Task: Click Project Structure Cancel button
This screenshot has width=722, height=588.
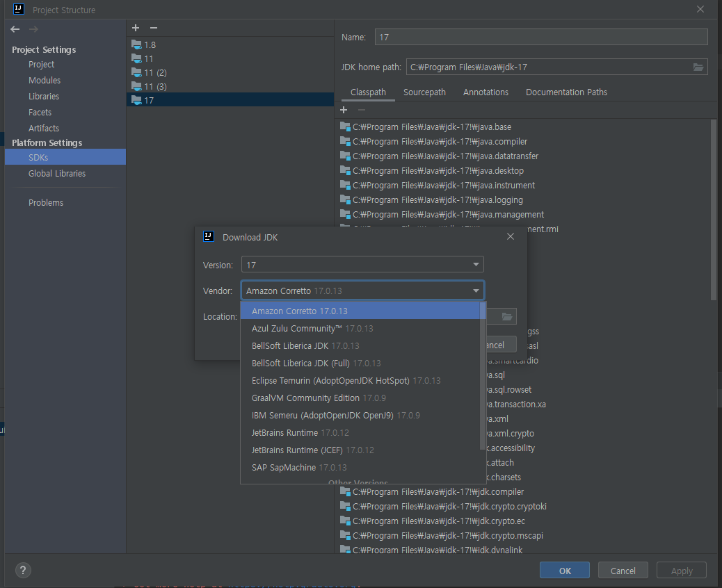Action: pyautogui.click(x=623, y=571)
